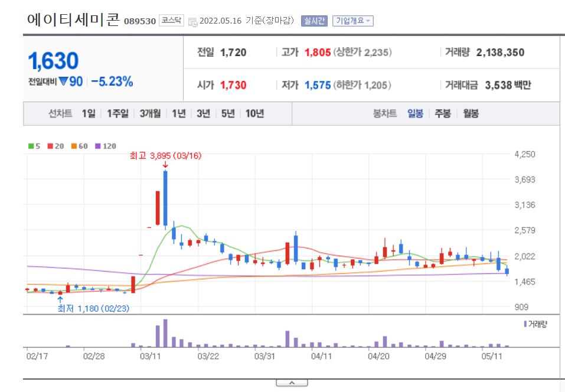Click the down-triangle change indicator
Screen dimensions: 565x392
point(63,81)
